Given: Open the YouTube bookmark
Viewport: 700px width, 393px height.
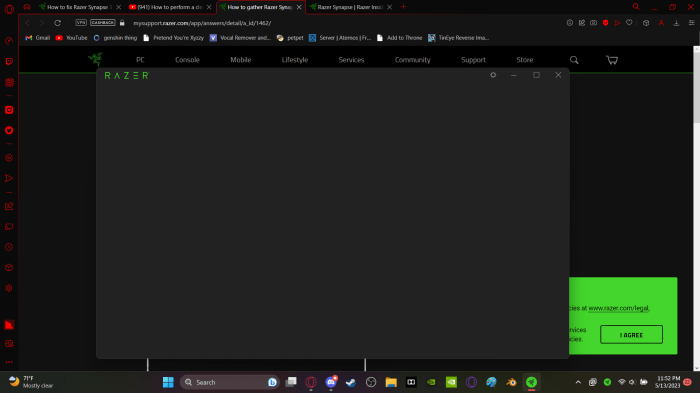Looking at the screenshot, I should point(71,38).
